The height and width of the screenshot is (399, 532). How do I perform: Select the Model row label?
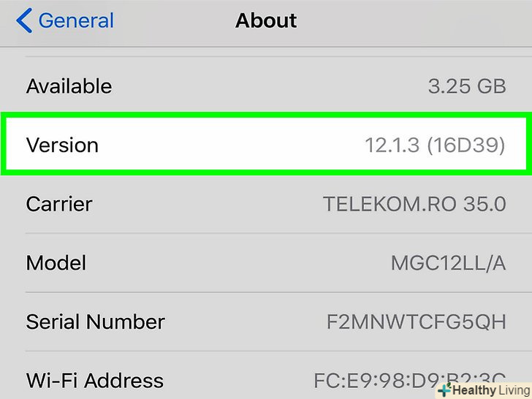click(56, 262)
